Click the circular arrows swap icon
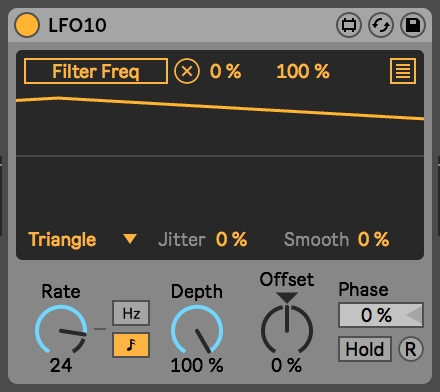The image size is (440, 392). pyautogui.click(x=381, y=25)
